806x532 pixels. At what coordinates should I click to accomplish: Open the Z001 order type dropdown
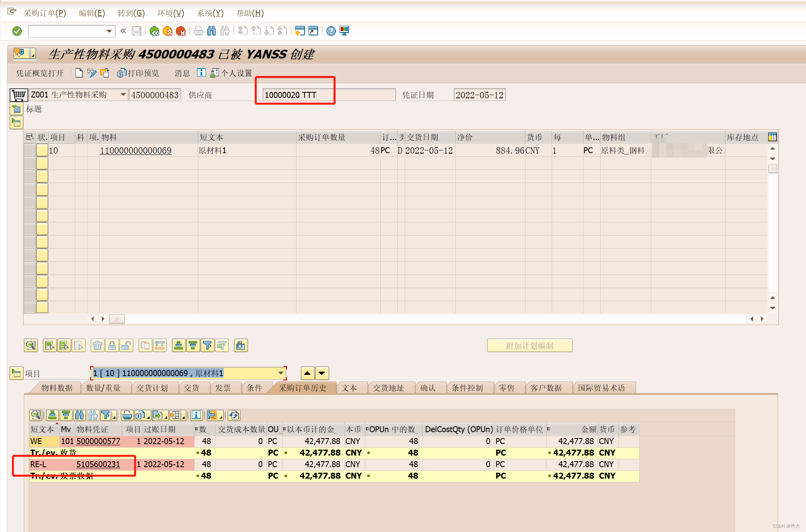pos(123,95)
